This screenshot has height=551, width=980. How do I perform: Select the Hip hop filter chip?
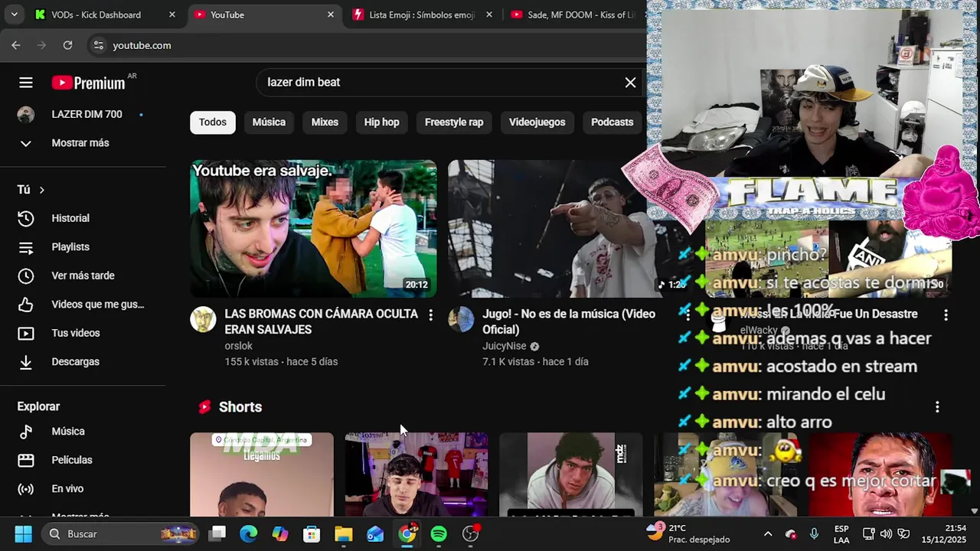pos(381,122)
